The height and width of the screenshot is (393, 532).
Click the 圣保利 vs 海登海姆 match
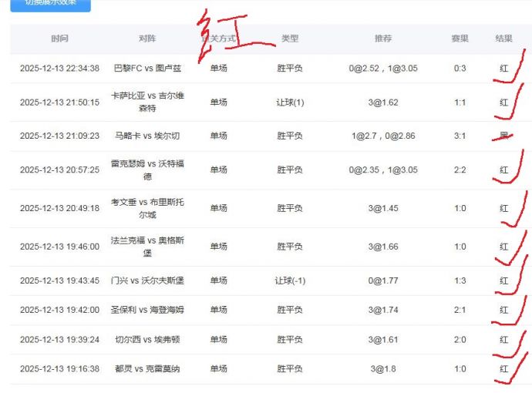coord(147,310)
